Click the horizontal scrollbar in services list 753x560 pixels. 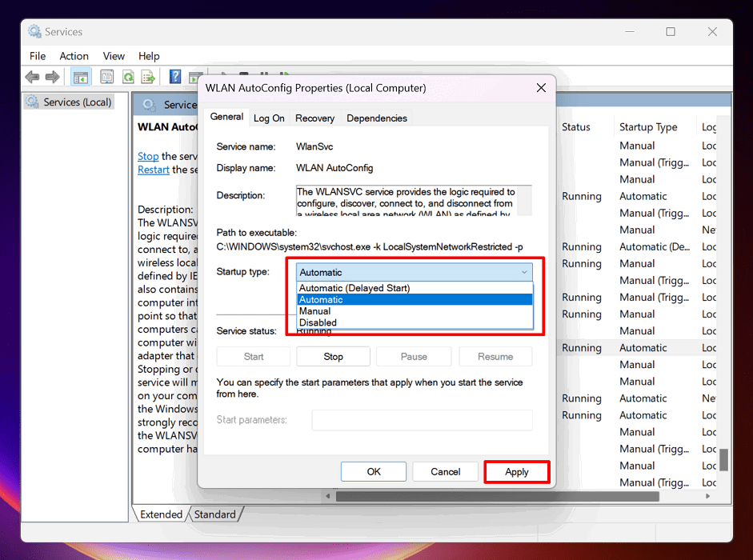(497, 496)
